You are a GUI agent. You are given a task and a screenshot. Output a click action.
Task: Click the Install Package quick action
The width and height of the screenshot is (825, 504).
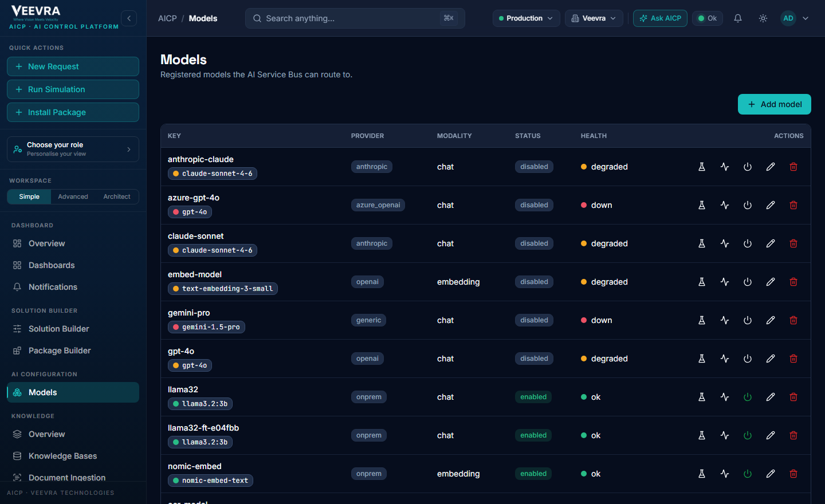click(73, 112)
